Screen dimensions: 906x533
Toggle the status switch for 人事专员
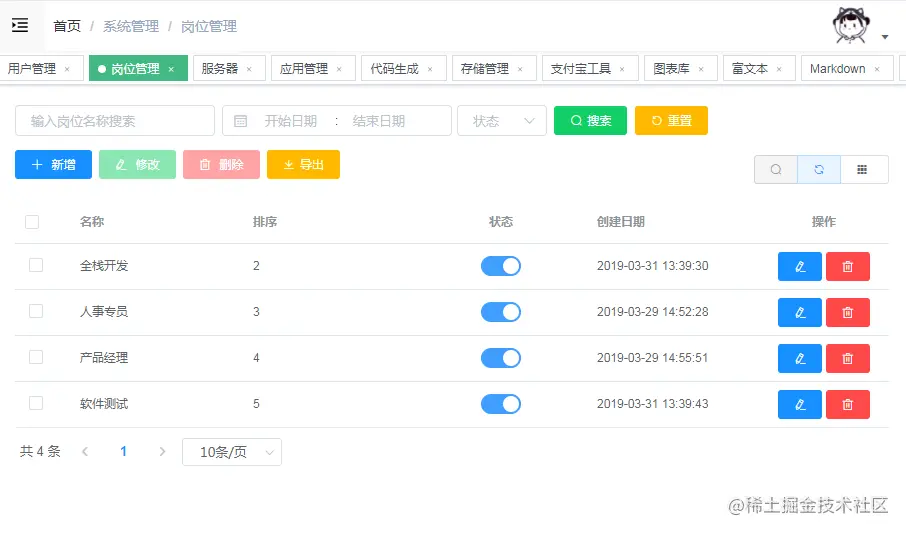501,312
